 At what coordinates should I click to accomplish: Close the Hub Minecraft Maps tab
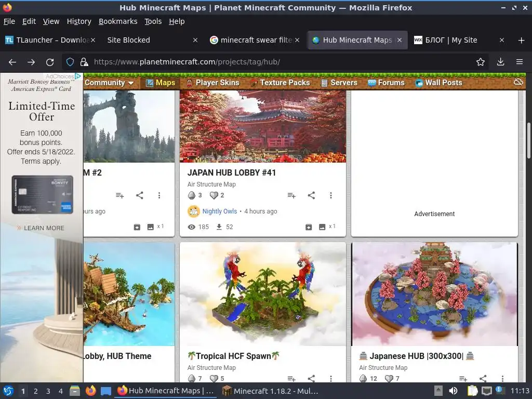(400, 40)
